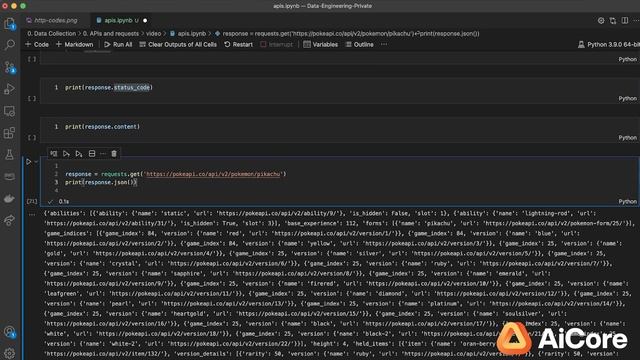640x360 pixels.
Task: Open the Run and Debug view
Action: click(x=9, y=89)
